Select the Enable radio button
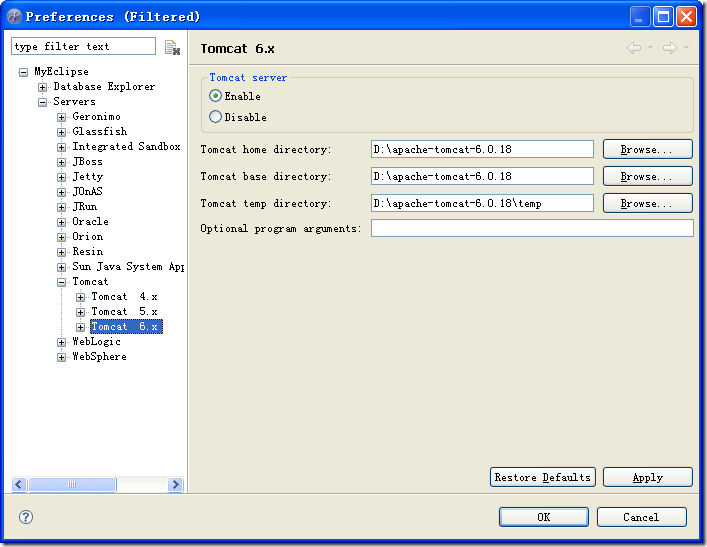707x547 pixels. [216, 96]
